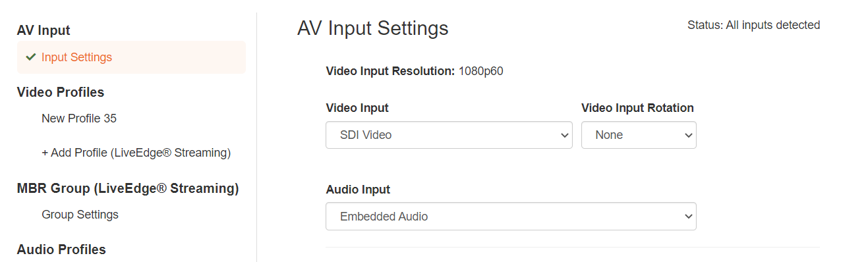Click the AV Input Settings page title
Image resolution: width=868 pixels, height=262 pixels.
[373, 28]
